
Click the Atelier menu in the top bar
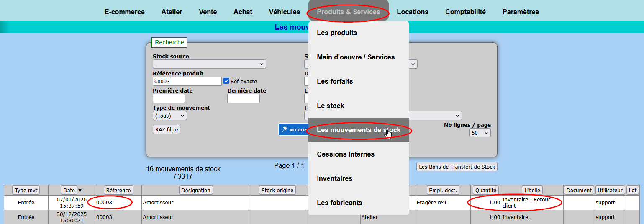[172, 12]
